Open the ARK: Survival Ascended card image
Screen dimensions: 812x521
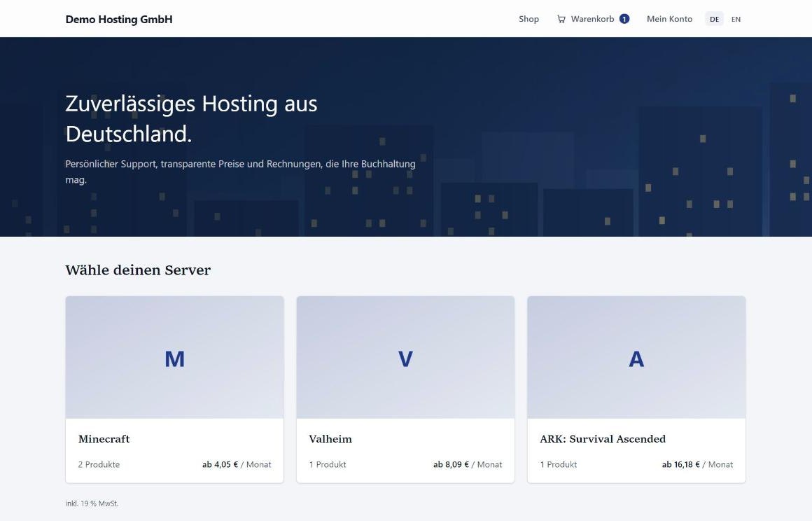click(636, 357)
